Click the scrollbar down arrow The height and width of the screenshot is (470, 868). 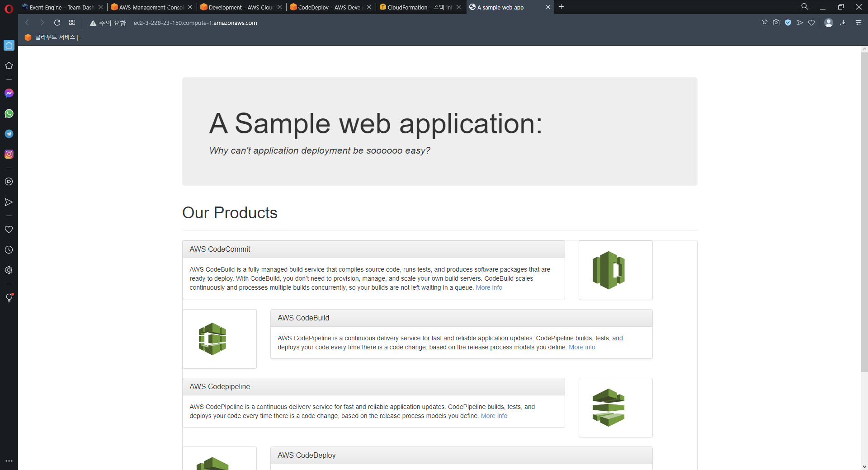tap(864, 466)
